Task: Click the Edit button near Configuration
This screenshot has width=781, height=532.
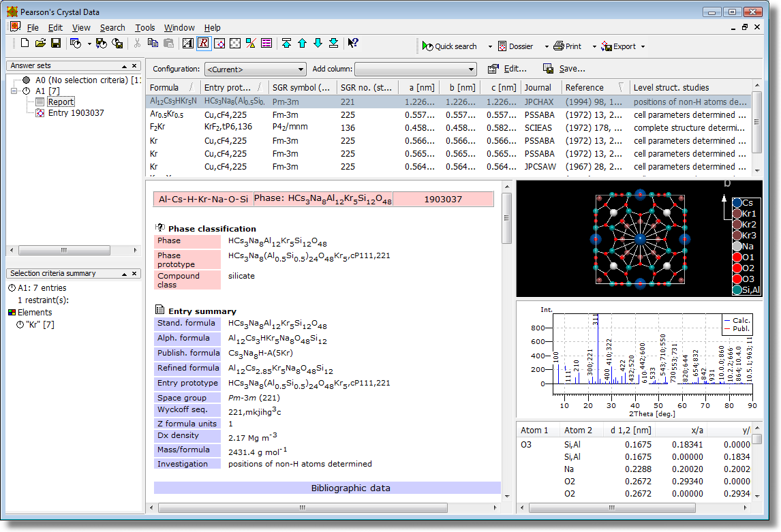Action: coord(508,68)
